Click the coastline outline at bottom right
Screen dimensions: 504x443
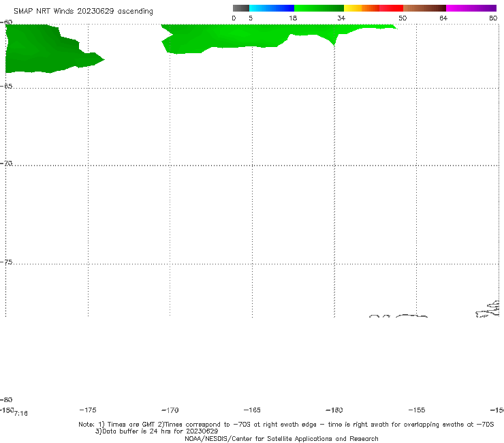(488, 309)
